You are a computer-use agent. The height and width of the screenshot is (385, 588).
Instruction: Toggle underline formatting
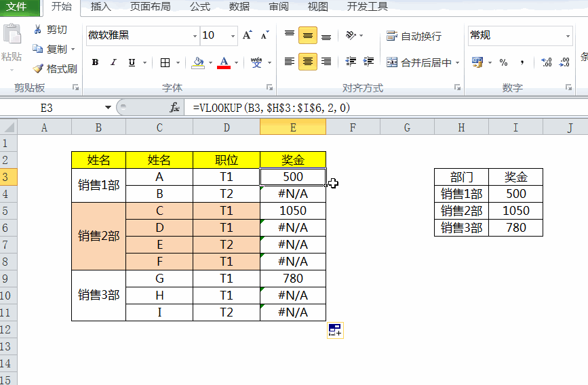click(132, 62)
